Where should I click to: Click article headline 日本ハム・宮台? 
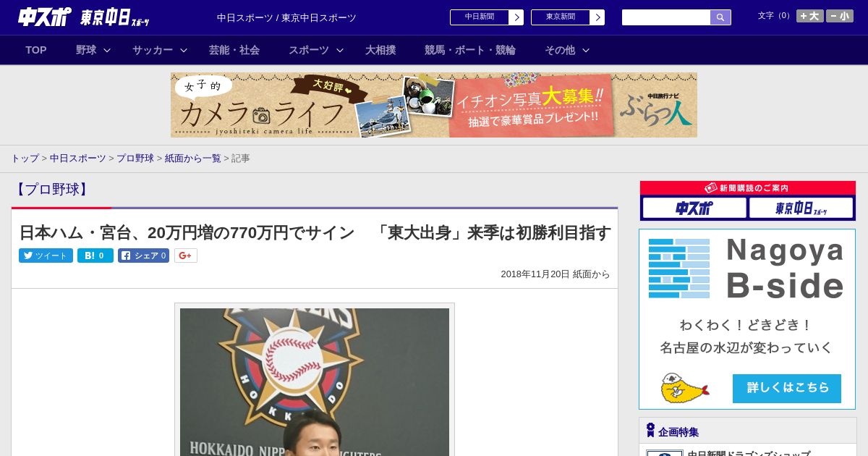click(x=315, y=232)
